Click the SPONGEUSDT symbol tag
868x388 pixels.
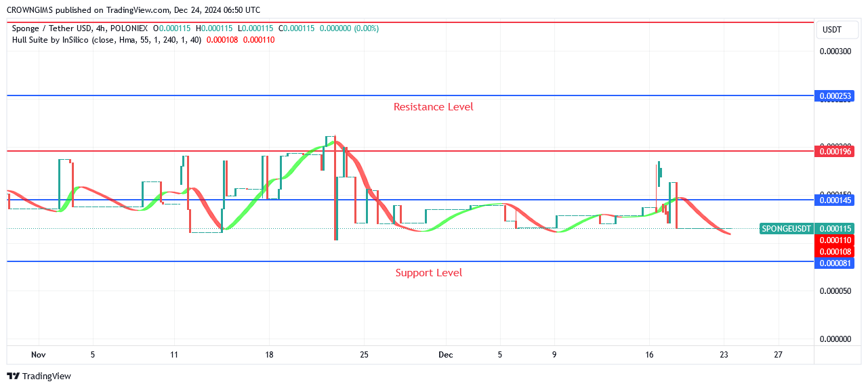point(786,228)
